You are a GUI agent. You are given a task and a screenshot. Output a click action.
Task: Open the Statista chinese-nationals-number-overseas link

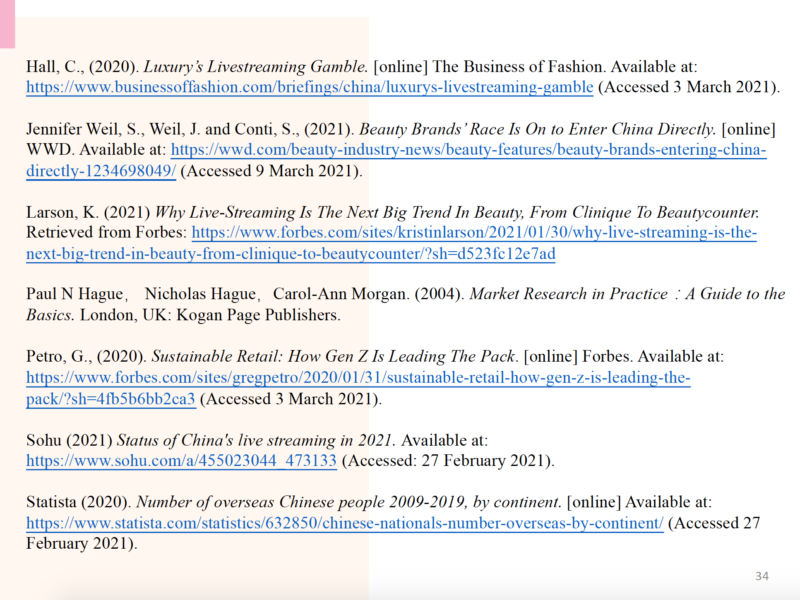click(345, 523)
